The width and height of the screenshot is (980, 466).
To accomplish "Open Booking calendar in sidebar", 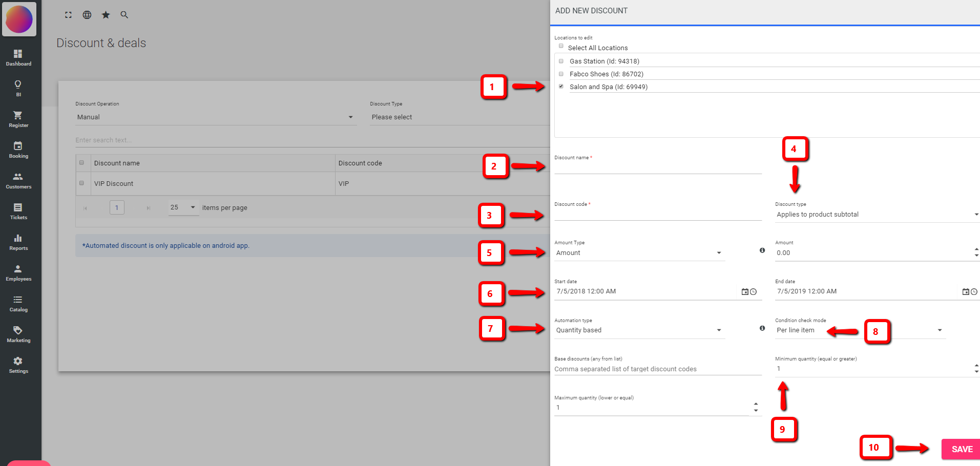I will point(18,150).
